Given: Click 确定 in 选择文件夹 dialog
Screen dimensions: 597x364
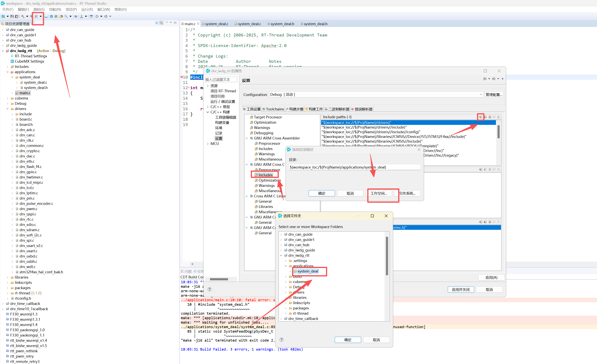Looking at the screenshot, I should (348, 340).
